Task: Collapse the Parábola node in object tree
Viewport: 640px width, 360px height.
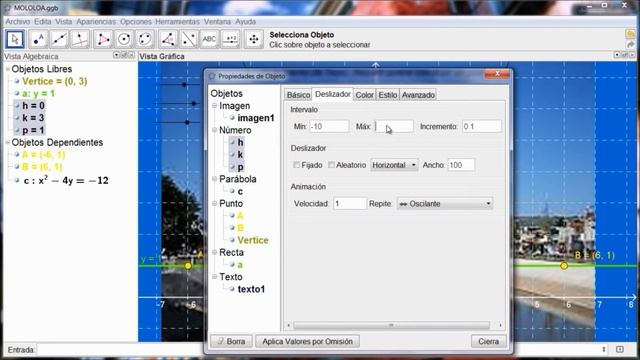Action: tap(214, 179)
